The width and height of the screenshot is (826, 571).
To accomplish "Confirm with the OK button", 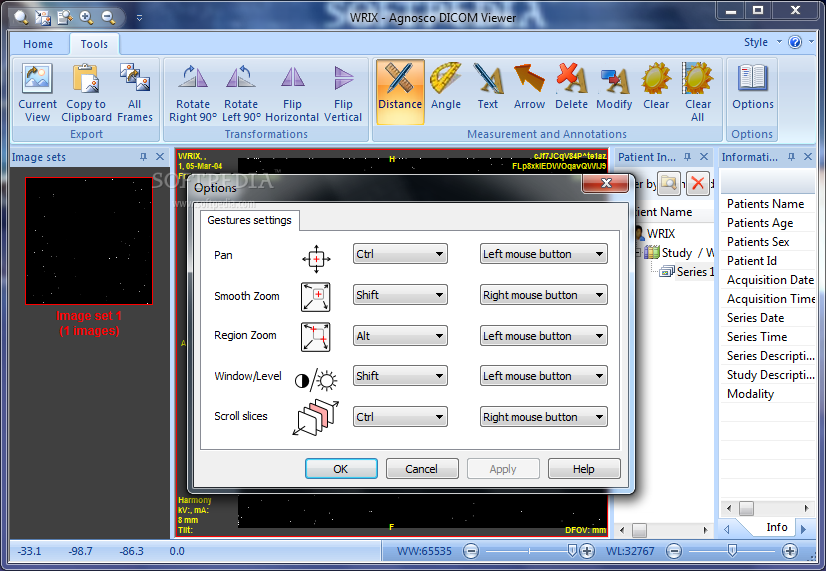I will click(x=341, y=469).
